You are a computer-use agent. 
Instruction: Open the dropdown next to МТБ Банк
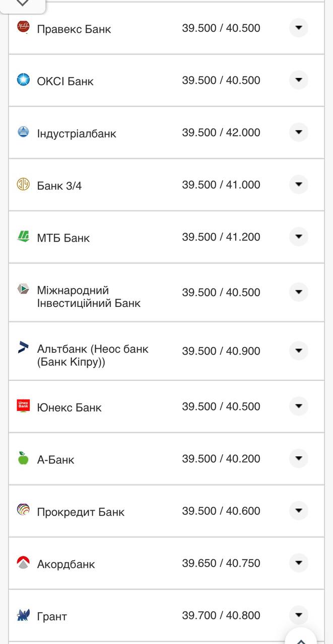tap(298, 237)
